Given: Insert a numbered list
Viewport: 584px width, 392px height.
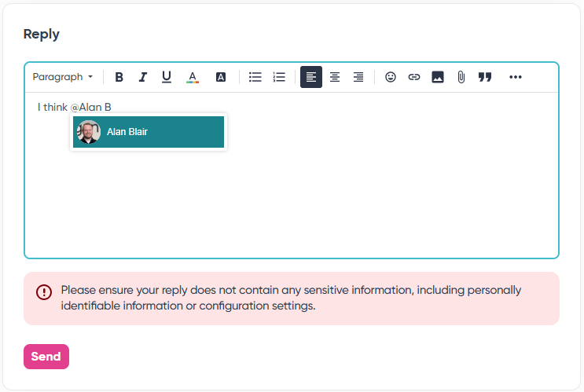Looking at the screenshot, I should pyautogui.click(x=279, y=77).
